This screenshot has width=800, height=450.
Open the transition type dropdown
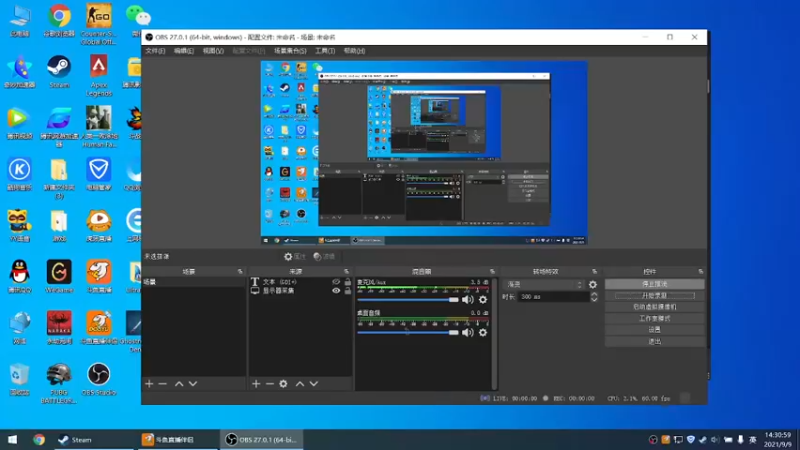pos(544,285)
